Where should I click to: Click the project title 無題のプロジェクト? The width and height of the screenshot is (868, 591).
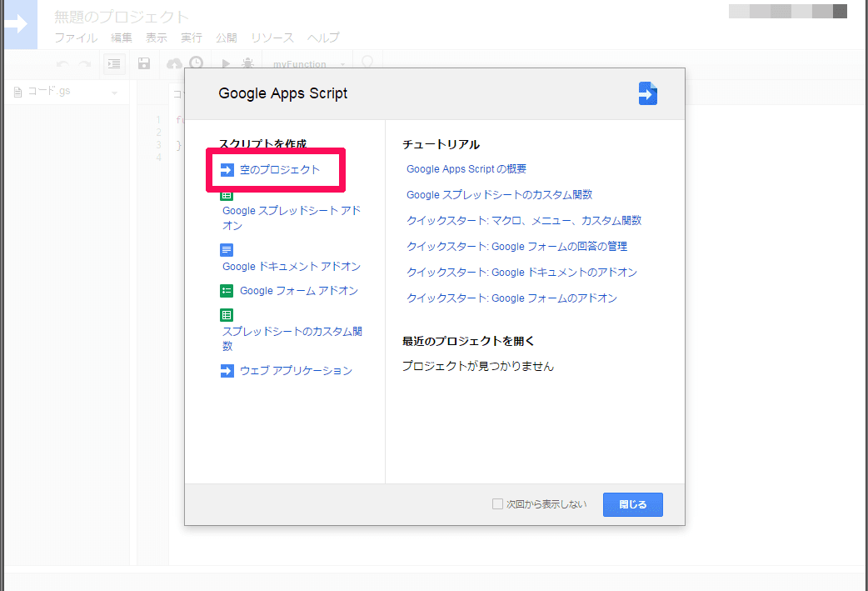coord(122,18)
